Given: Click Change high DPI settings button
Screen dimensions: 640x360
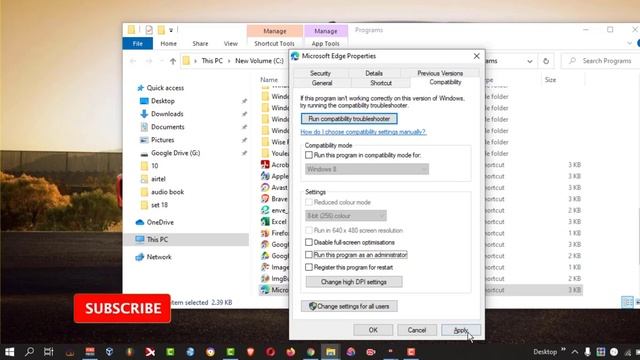Looking at the screenshot, I should pyautogui.click(x=353, y=282).
